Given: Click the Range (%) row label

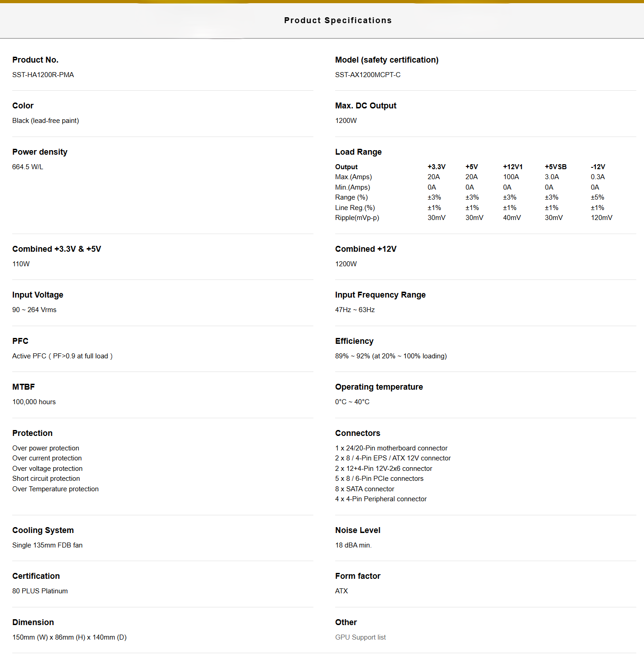Looking at the screenshot, I should click(351, 197).
